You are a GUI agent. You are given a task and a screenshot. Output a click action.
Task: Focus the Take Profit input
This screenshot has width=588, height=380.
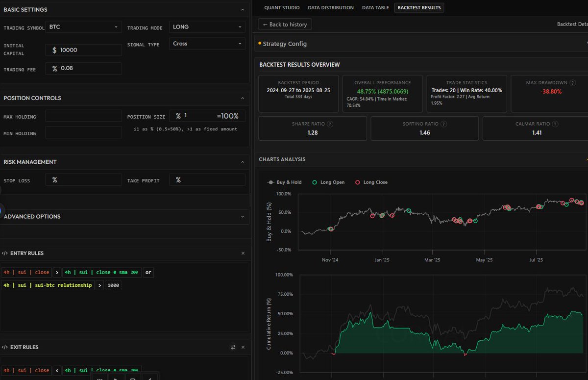click(x=207, y=180)
